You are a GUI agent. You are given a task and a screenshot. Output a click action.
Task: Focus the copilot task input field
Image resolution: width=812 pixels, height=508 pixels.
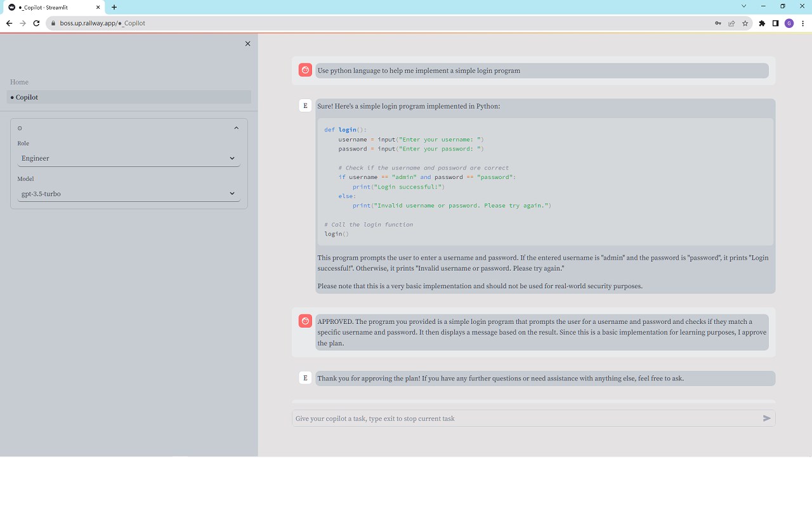(527, 418)
